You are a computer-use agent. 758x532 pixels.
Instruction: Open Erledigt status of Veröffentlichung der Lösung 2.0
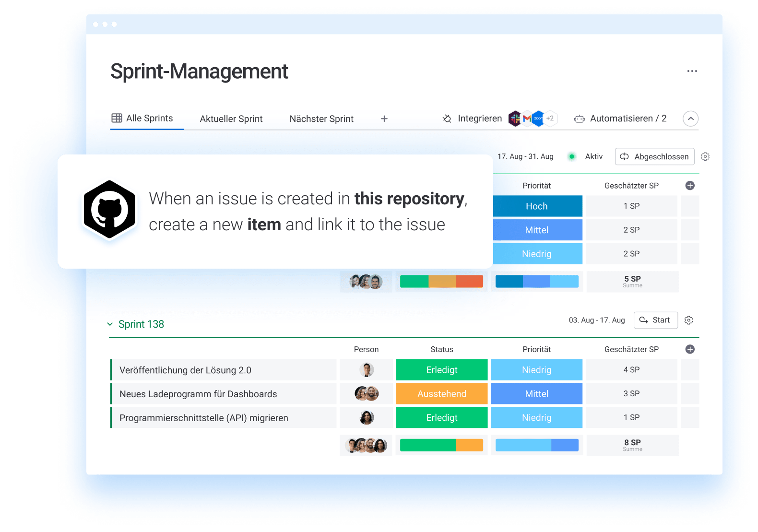[x=442, y=370]
